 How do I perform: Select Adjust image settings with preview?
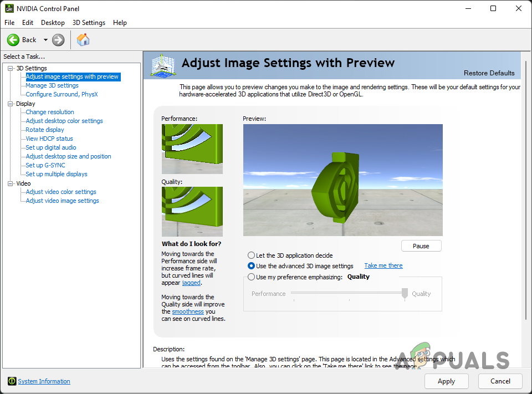coord(73,76)
